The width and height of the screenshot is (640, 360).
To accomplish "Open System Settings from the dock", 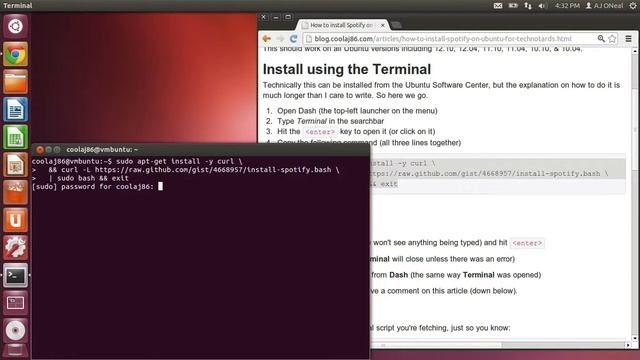I will [16, 248].
